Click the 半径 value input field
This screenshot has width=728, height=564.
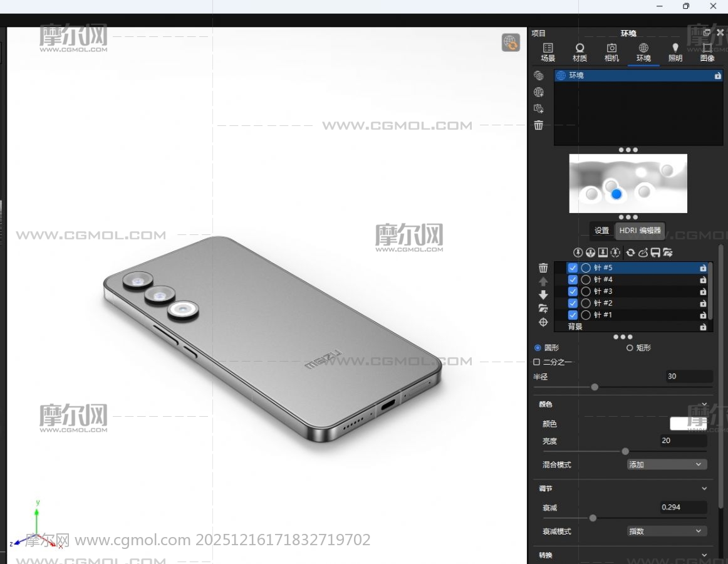point(689,377)
